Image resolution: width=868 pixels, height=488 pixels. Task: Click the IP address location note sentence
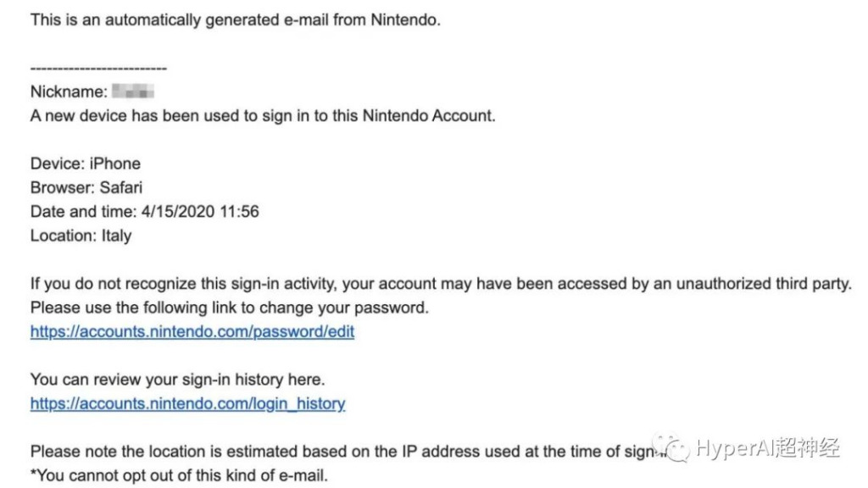[343, 452]
